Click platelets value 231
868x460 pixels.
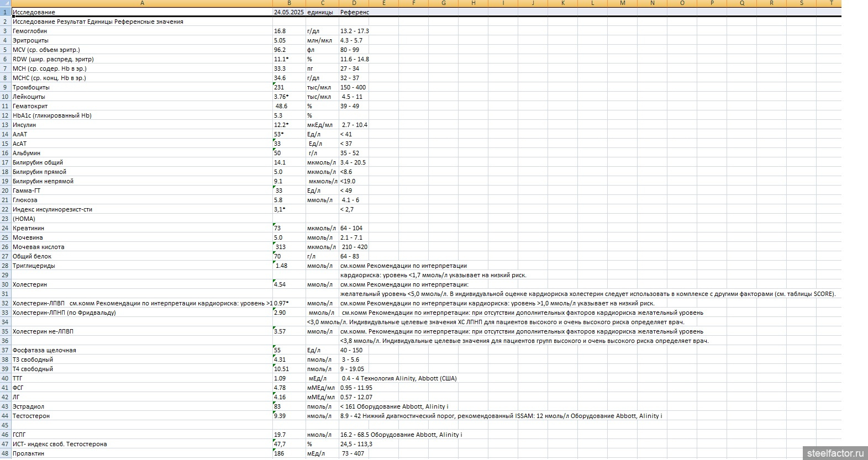point(289,87)
